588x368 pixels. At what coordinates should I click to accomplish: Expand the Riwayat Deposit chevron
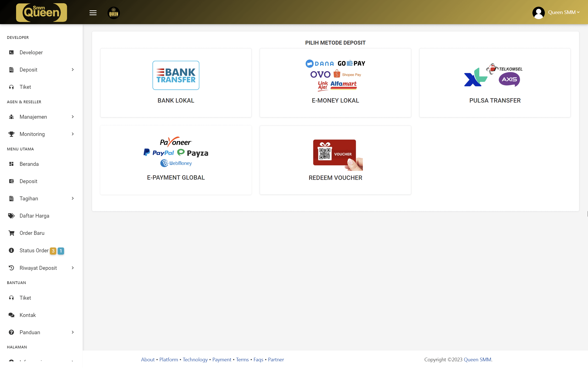point(73,268)
